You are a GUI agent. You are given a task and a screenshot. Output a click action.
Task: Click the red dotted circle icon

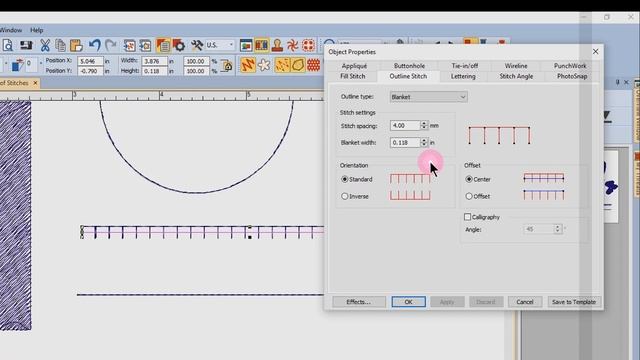309,45
